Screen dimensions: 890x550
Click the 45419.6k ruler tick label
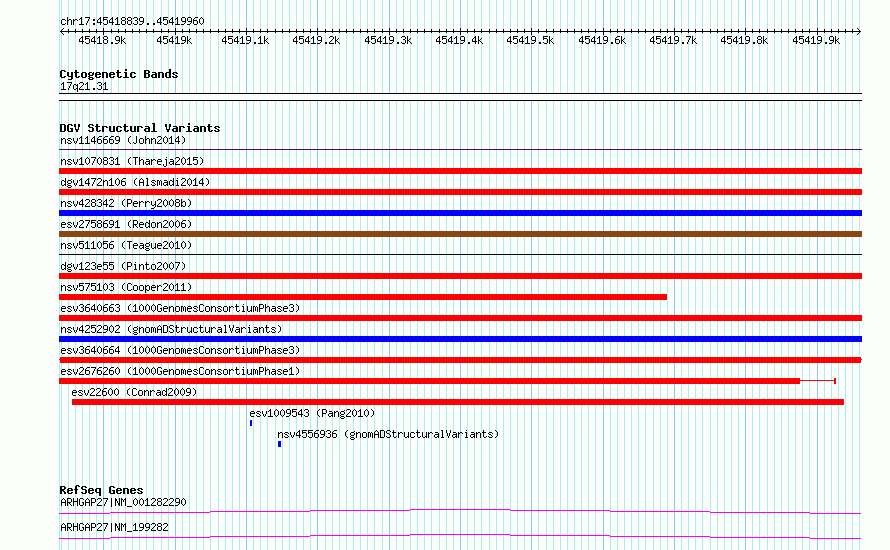pyautogui.click(x=602, y=40)
